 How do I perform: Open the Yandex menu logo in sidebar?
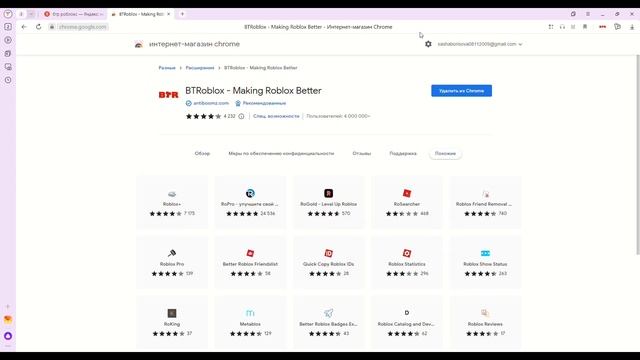[x=8, y=14]
